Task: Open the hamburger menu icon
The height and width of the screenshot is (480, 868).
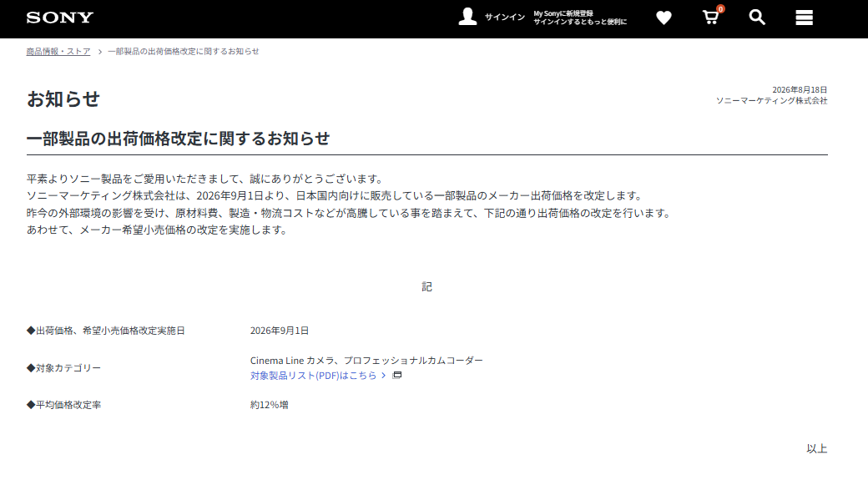Action: 805,18
